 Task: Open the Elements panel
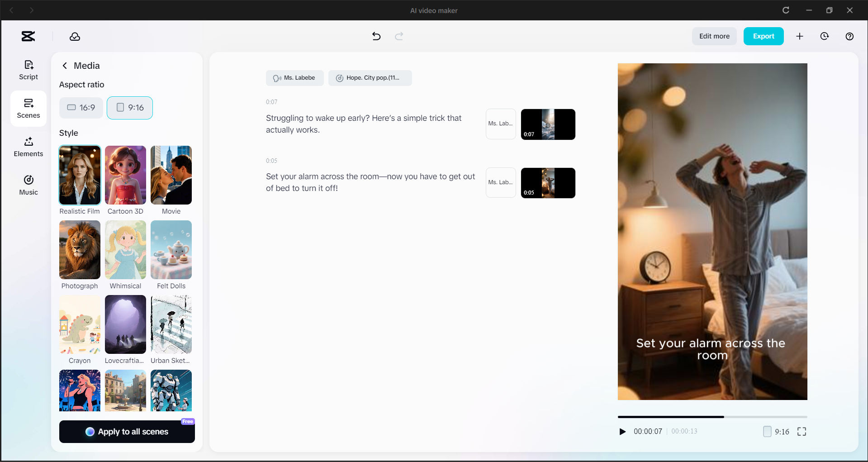point(28,147)
